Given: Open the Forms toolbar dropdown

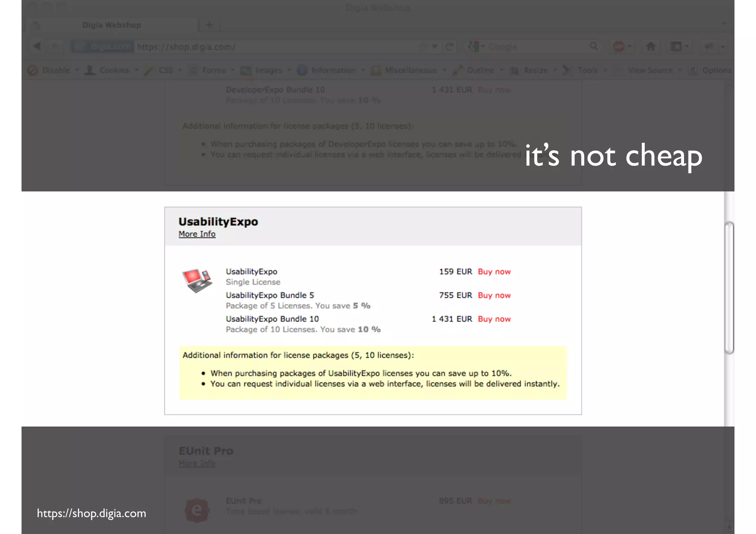Looking at the screenshot, I should pyautogui.click(x=213, y=70).
